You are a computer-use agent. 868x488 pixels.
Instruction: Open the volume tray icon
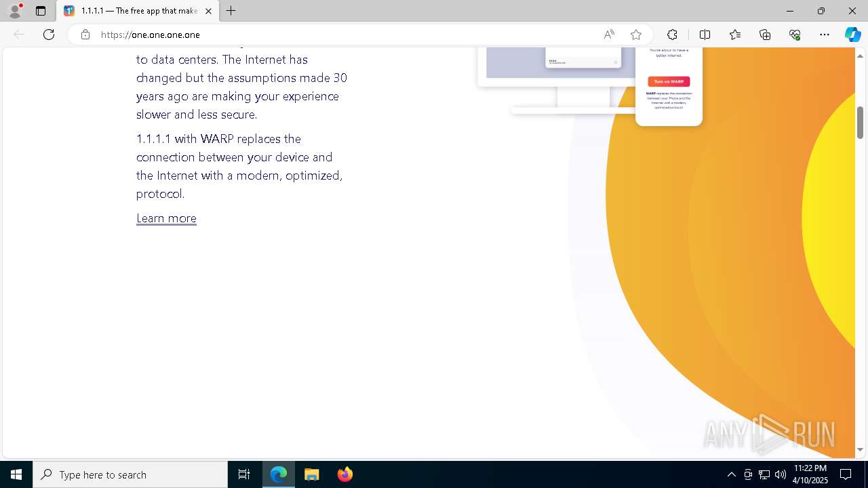tap(781, 474)
